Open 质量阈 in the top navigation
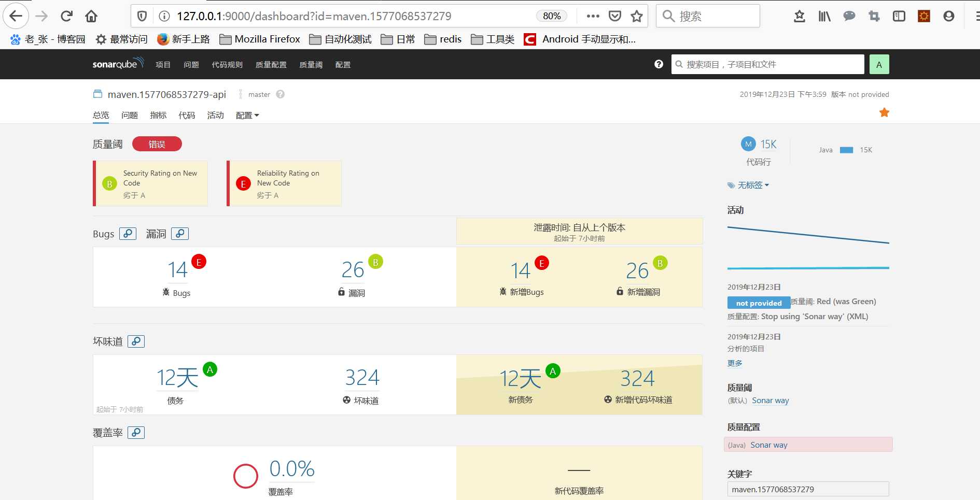Screen dimensions: 980x500 (311, 65)
